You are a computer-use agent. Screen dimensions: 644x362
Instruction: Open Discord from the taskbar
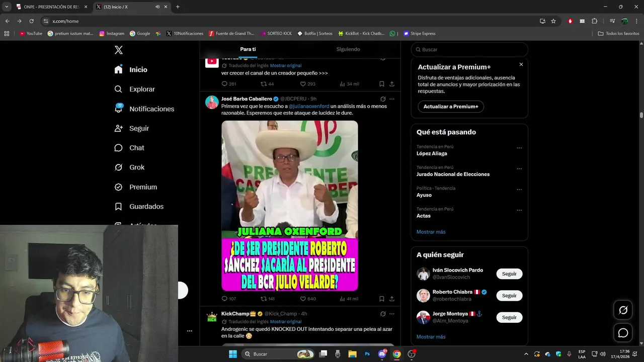click(382, 354)
